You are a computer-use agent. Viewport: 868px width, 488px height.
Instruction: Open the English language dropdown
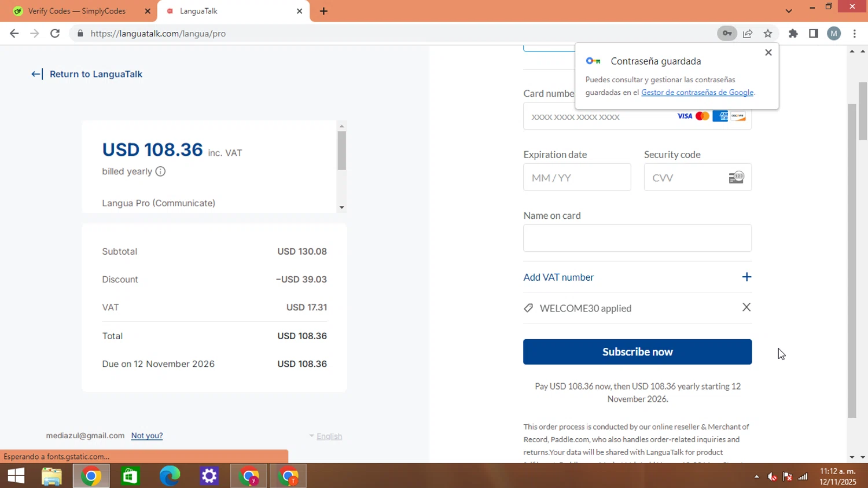[x=326, y=436]
